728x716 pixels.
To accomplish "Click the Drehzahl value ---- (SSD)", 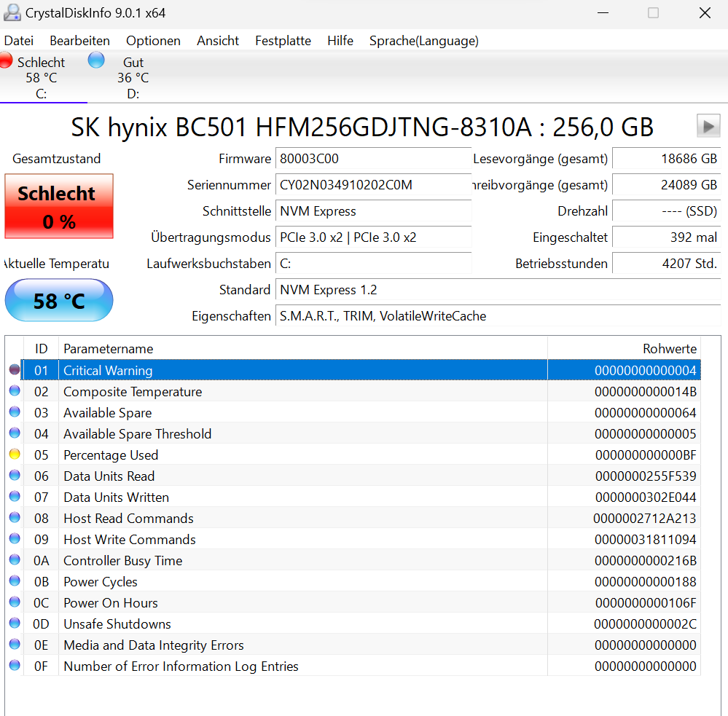I will 666,211.
